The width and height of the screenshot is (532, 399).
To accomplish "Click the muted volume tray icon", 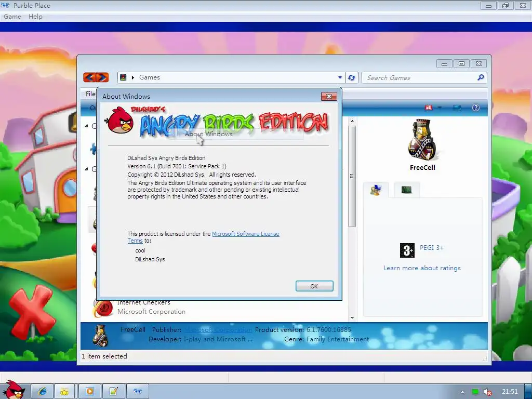I will click(488, 392).
